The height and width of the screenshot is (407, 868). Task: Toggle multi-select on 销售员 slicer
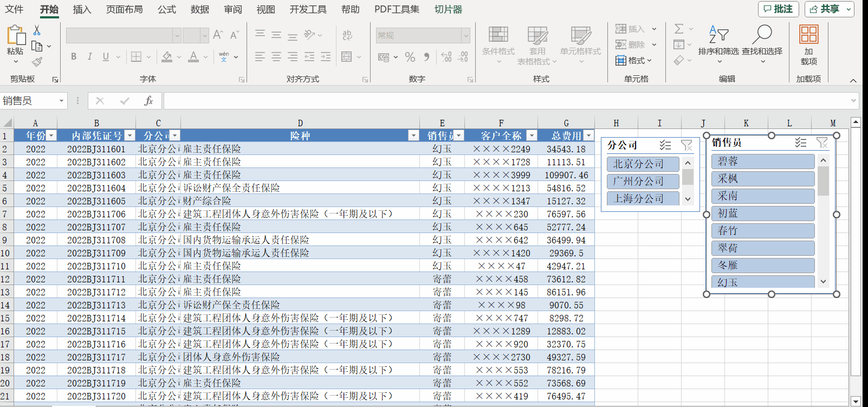[x=800, y=143]
